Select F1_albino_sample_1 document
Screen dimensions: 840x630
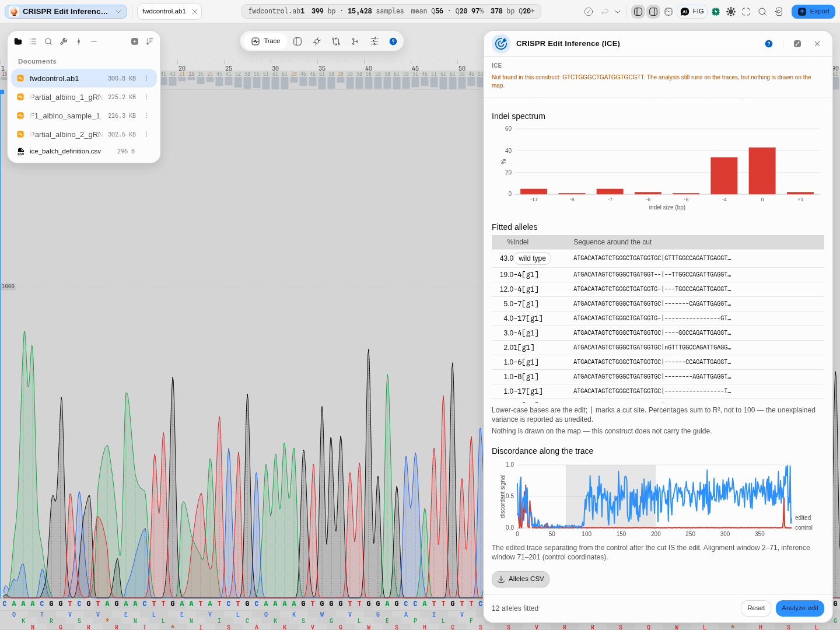coord(84,116)
